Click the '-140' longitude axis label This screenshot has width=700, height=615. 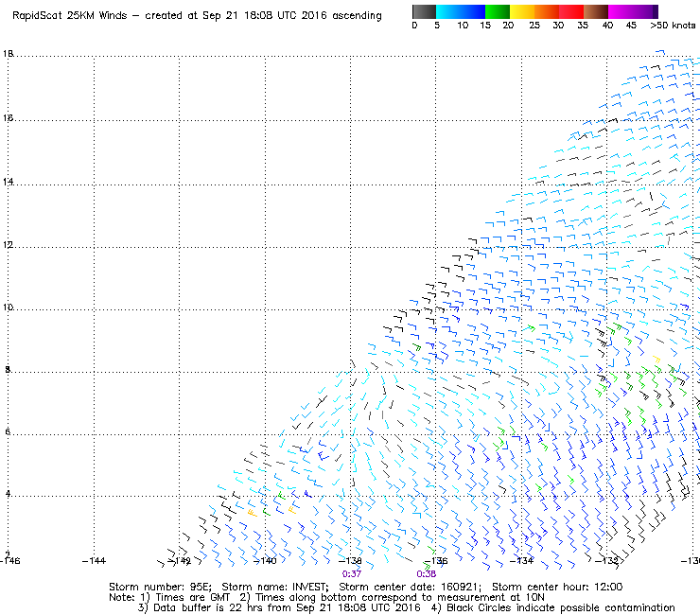click(265, 561)
